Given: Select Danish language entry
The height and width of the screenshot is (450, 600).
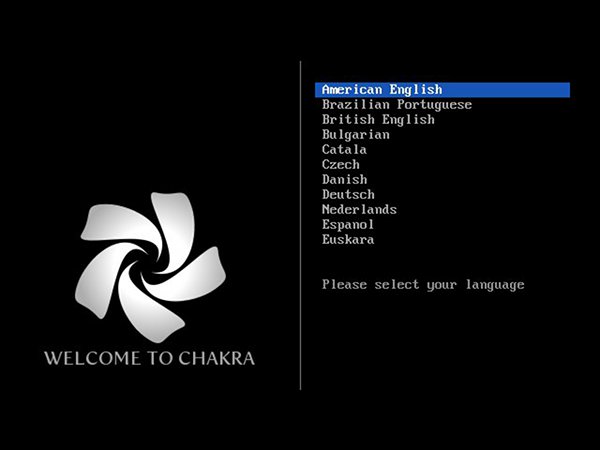Looking at the screenshot, I should pos(344,179).
